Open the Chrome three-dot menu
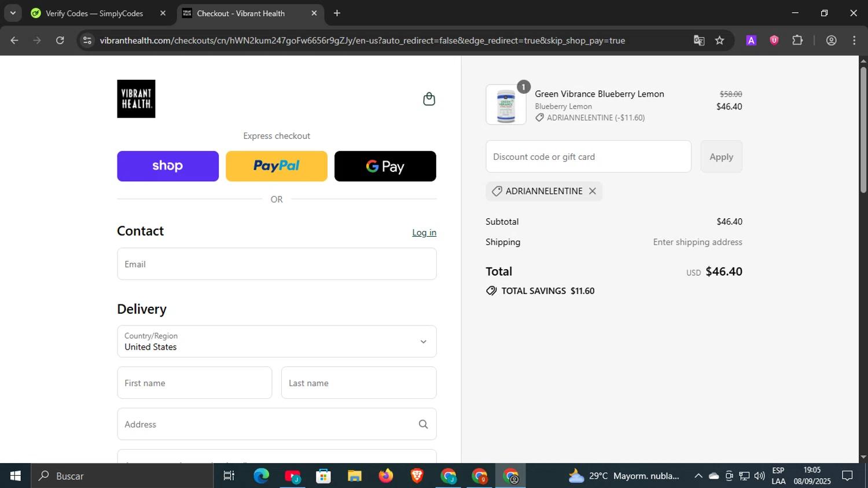868x488 pixels. pos(854,41)
